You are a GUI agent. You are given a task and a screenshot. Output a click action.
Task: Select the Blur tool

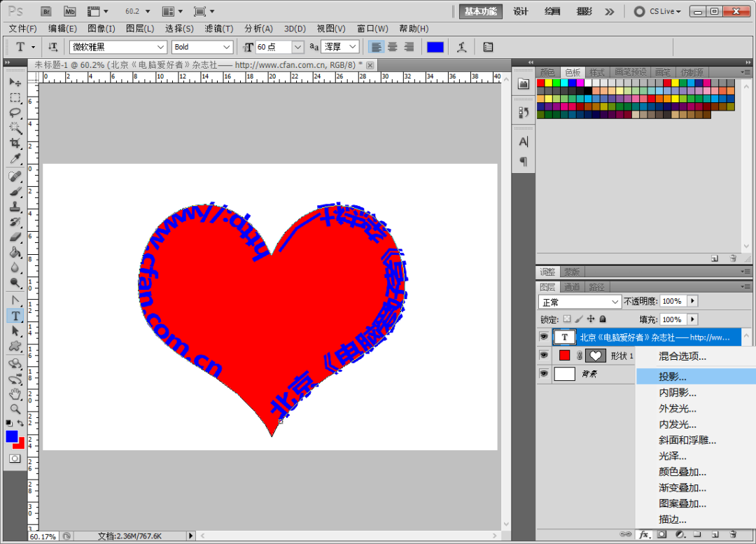pyautogui.click(x=15, y=267)
